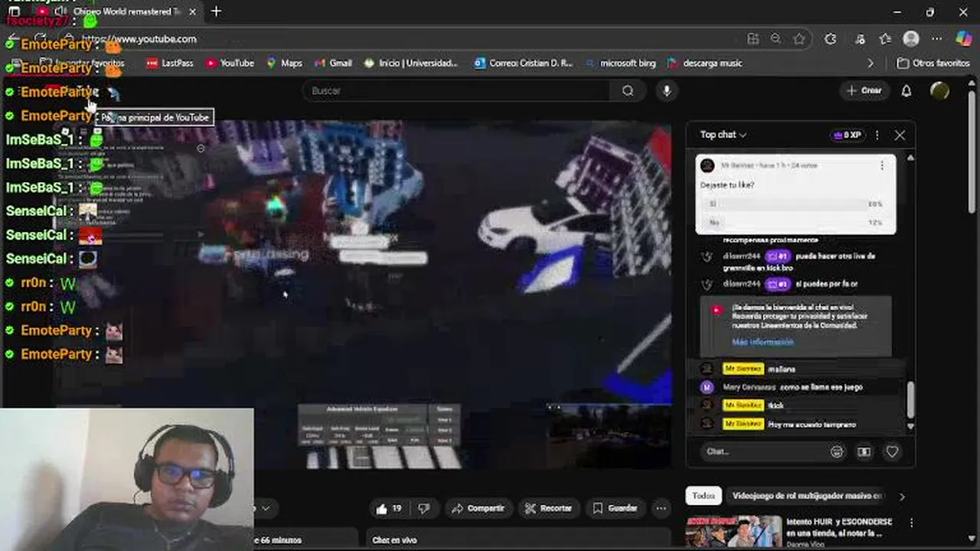
Task: Open 0 XP badge in chat header
Action: 848,135
